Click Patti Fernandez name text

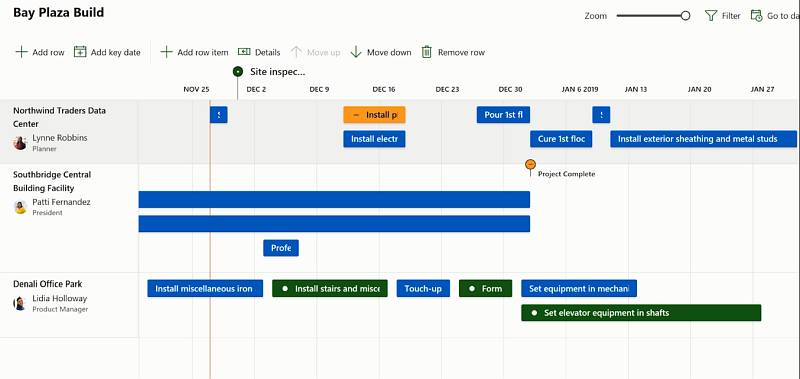[61, 202]
